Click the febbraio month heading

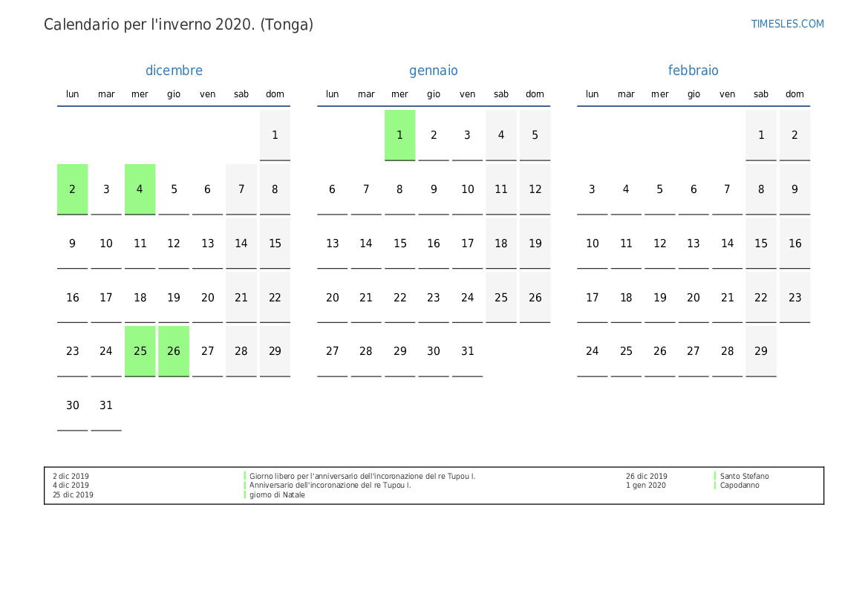[693, 71]
